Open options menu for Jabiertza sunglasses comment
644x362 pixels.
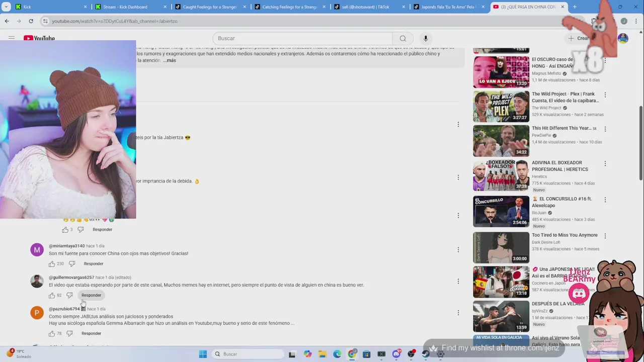(458, 124)
